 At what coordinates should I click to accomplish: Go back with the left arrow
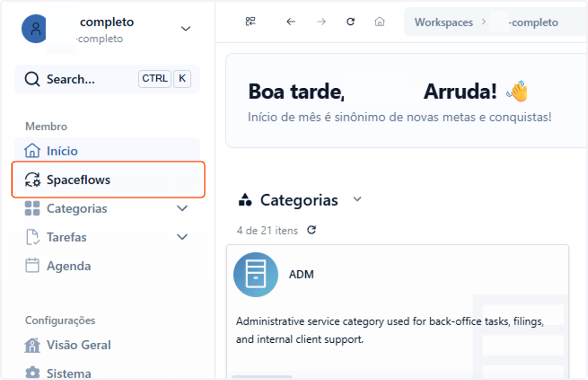point(291,22)
